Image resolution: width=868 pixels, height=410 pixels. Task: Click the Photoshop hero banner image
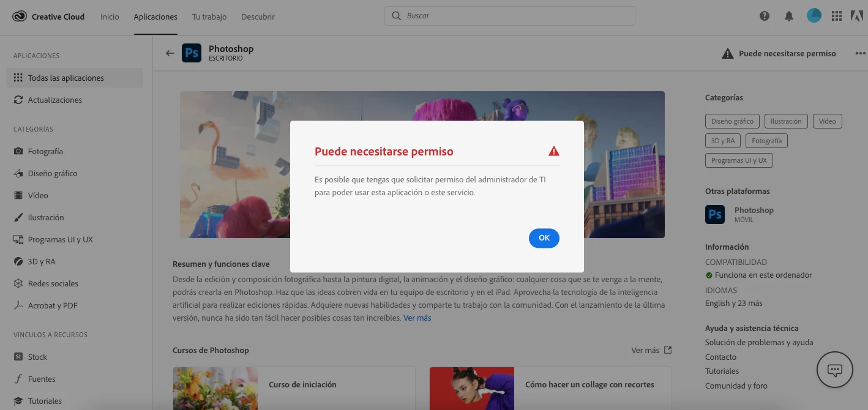tap(422, 165)
